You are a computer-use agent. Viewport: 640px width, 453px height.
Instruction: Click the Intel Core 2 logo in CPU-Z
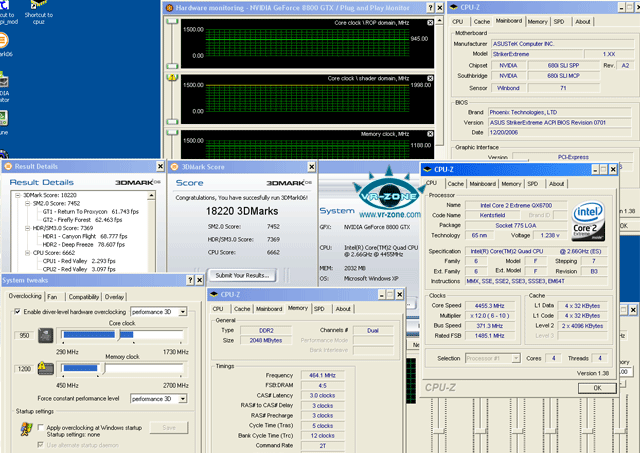pos(588,221)
